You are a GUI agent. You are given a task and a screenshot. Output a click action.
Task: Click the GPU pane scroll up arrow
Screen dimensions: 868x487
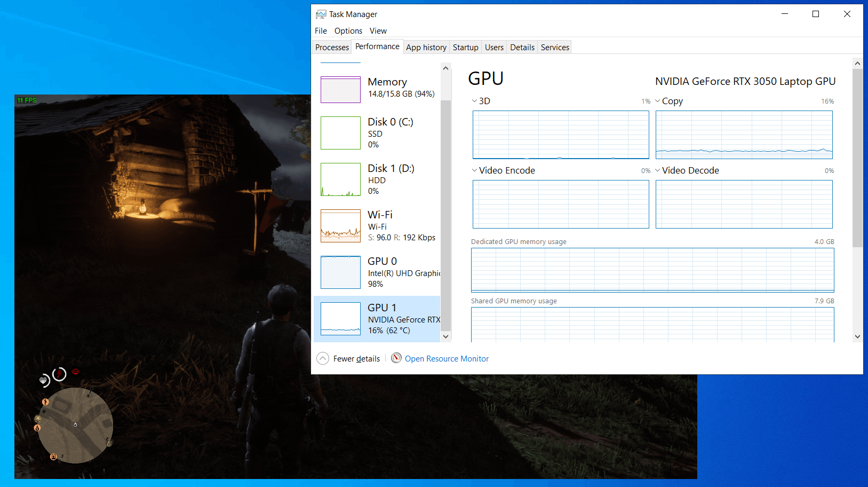(x=857, y=64)
